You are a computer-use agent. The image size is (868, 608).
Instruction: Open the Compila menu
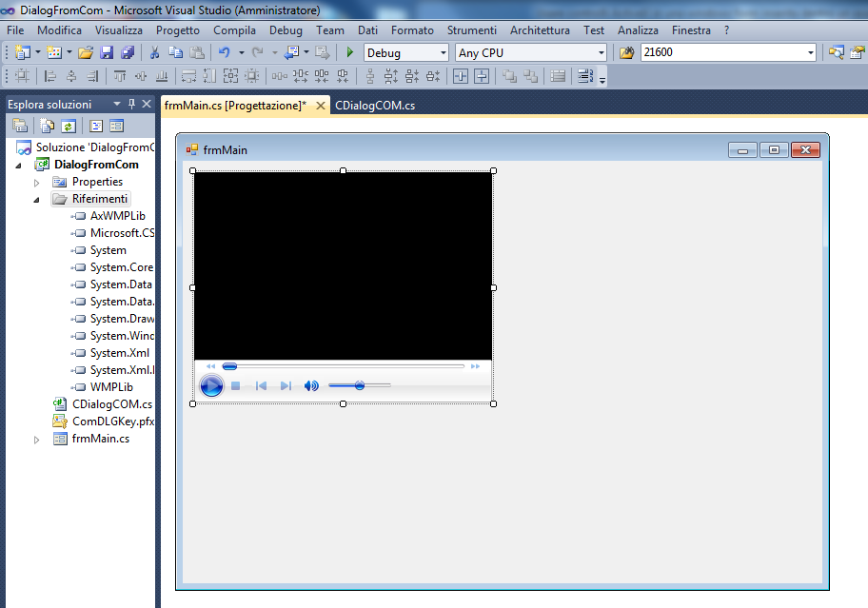point(235,30)
